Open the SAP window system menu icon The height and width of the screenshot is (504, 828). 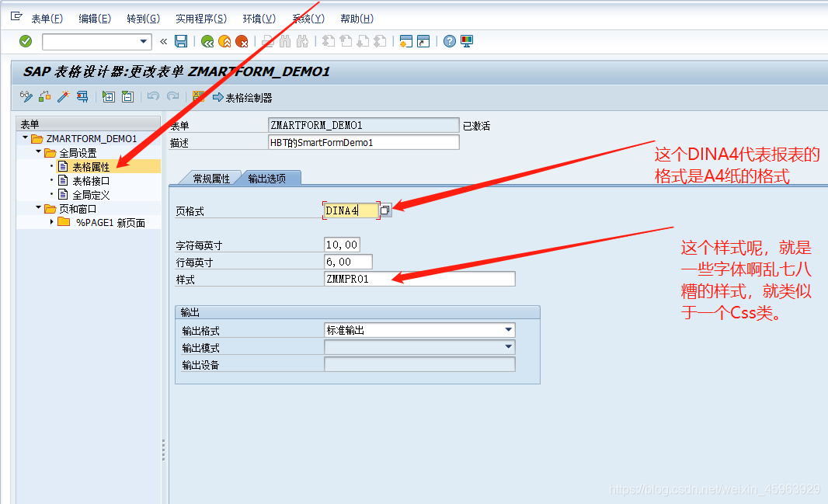(16, 16)
